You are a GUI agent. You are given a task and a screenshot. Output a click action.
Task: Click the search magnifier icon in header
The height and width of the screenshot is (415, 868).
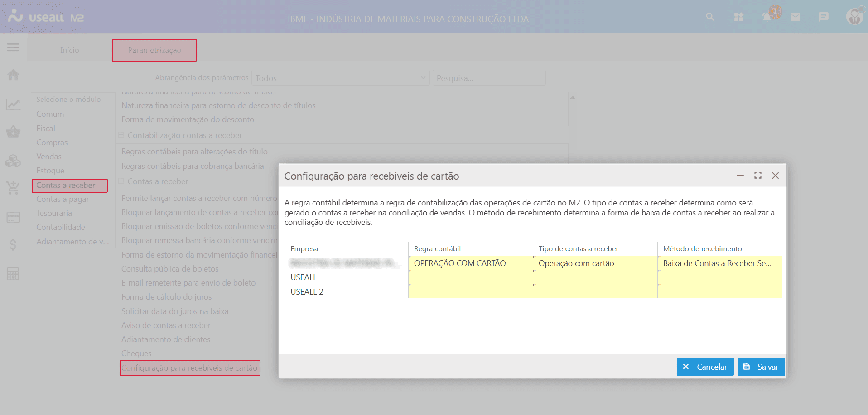tap(710, 17)
